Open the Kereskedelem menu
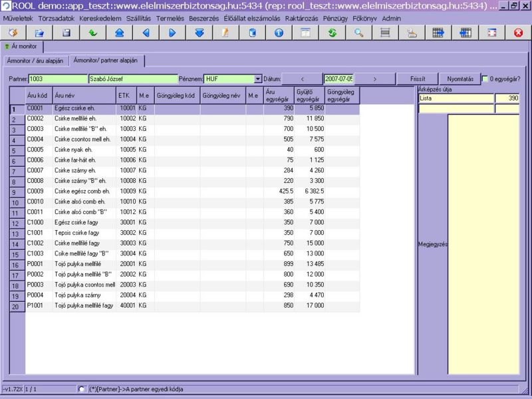This screenshot has width=532, height=399. pos(100,18)
